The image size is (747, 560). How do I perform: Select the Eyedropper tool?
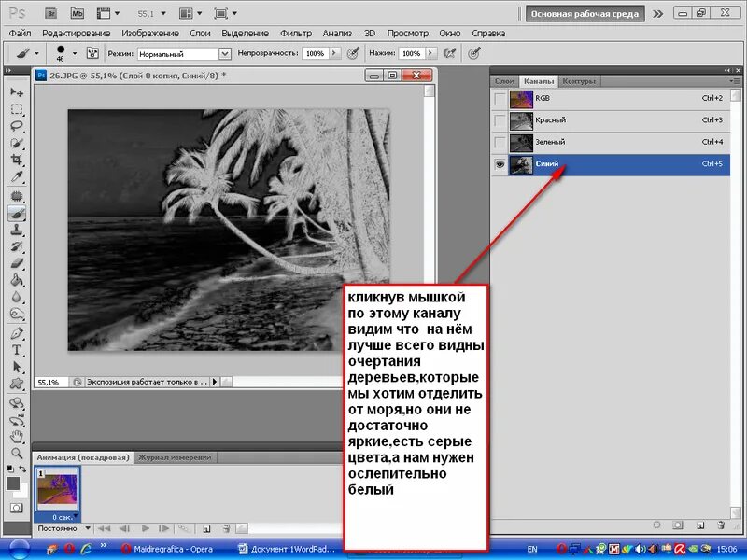click(x=17, y=176)
